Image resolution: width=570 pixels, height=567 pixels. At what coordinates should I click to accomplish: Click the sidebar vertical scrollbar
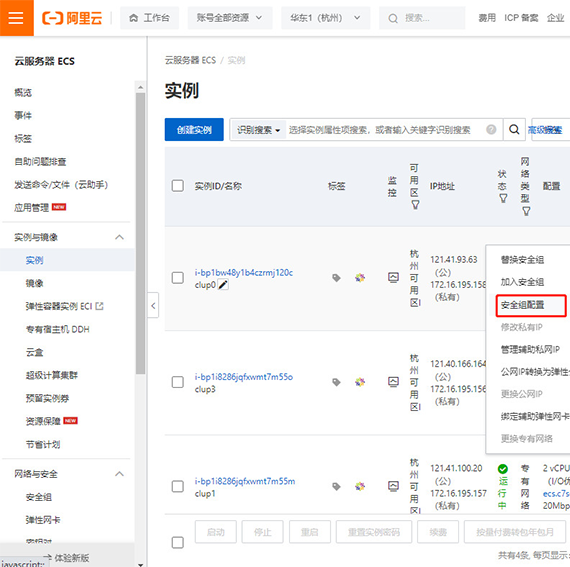[x=140, y=233]
